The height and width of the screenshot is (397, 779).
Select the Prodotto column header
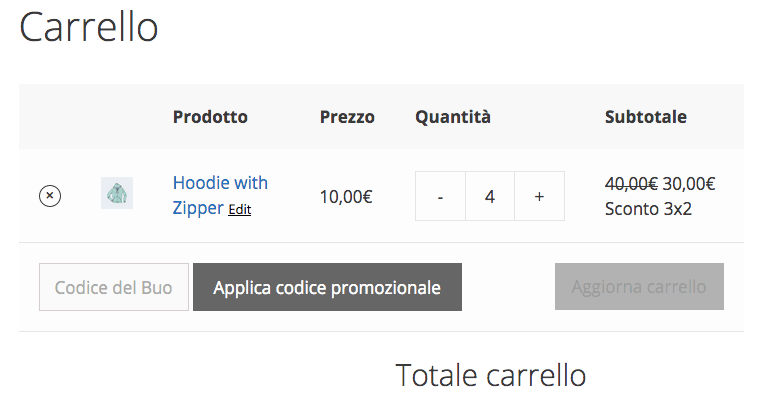click(x=210, y=117)
